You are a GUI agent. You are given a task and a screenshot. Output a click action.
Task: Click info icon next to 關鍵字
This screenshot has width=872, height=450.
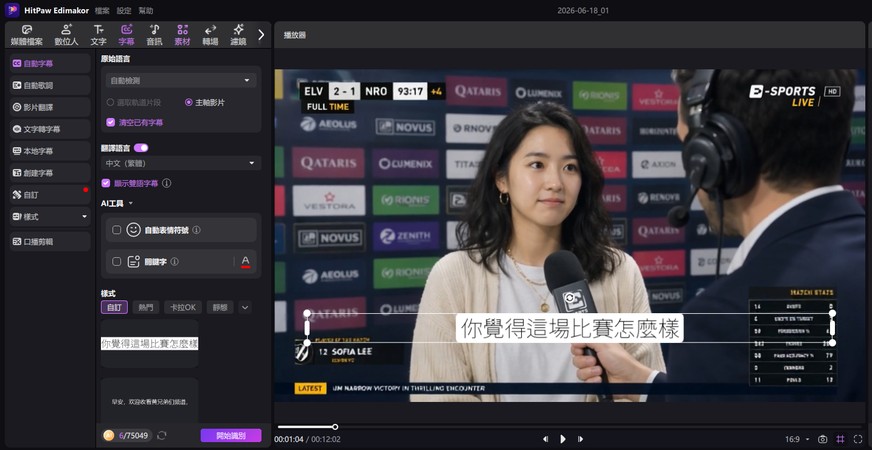coord(175,261)
